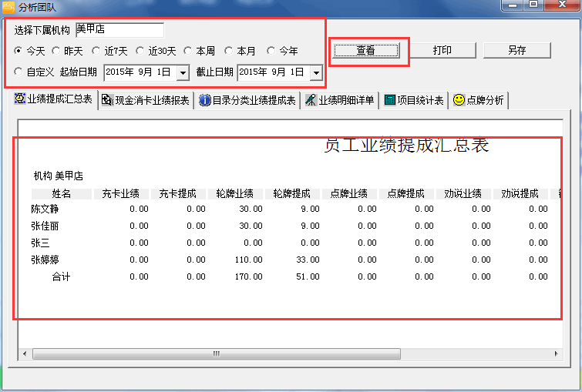Click the 点牌提成 column header
582x392 pixels.
(406, 193)
